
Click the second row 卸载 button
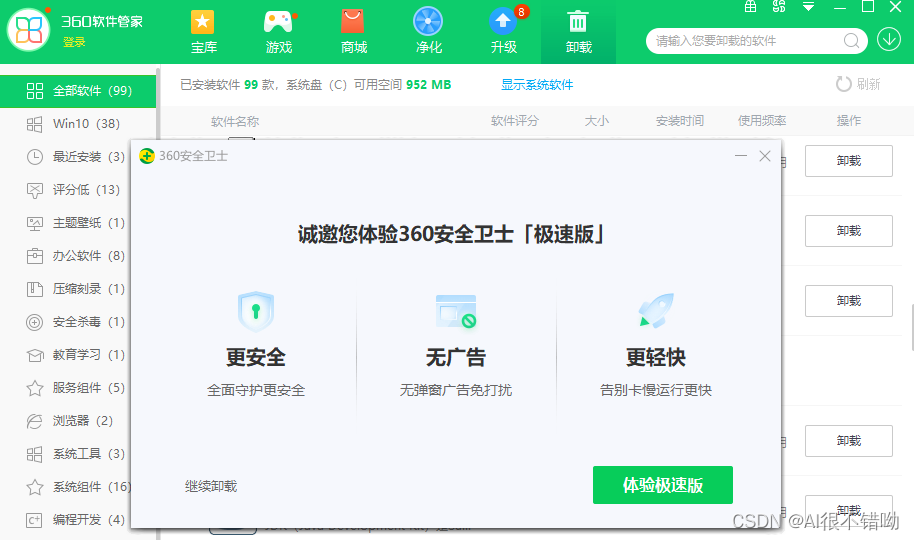click(849, 231)
